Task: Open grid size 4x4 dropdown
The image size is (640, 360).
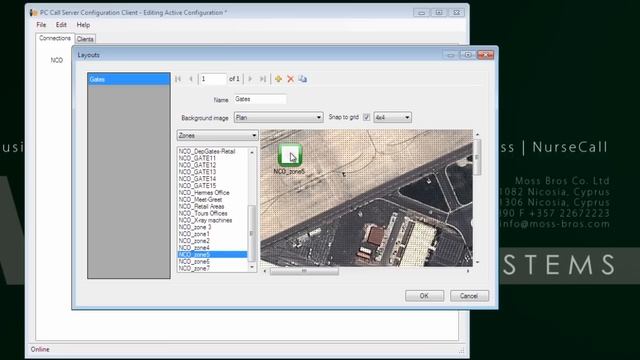Action: point(393,118)
